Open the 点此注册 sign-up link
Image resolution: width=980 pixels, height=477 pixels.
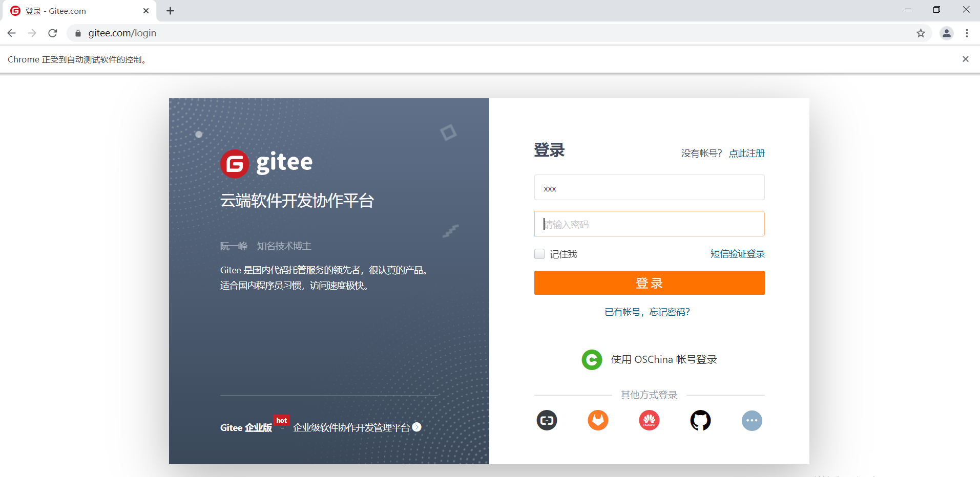[x=746, y=154]
